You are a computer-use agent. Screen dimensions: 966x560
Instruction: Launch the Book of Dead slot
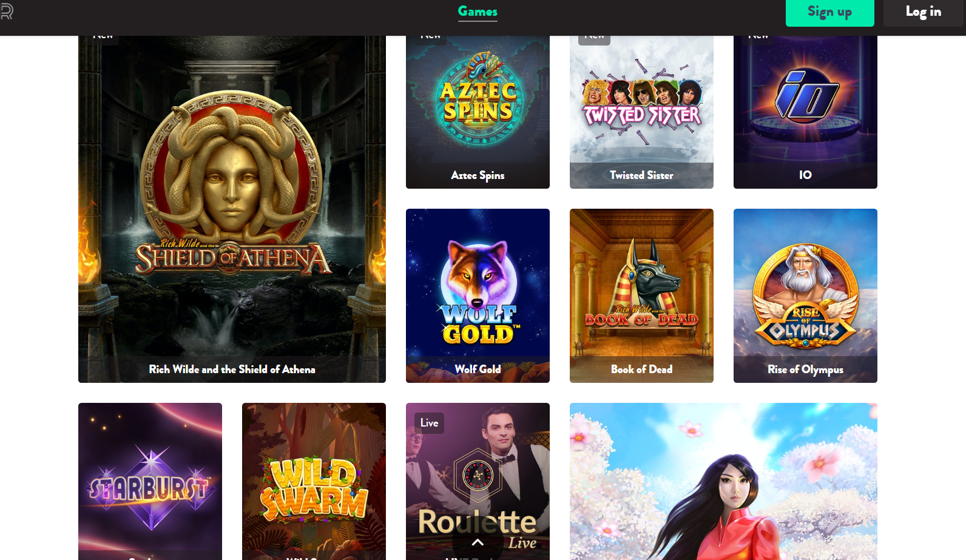pyautogui.click(x=641, y=295)
